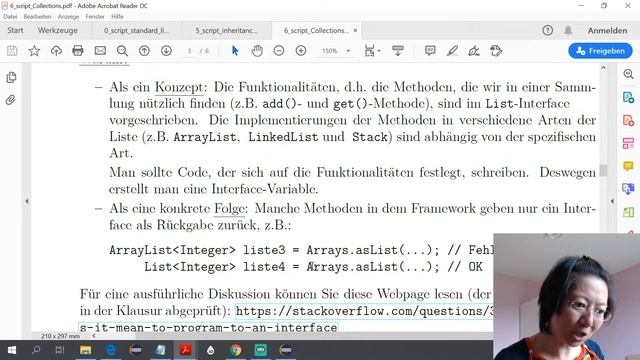The width and height of the screenshot is (640, 360).
Task: Open the yellow comment tool in right pane
Action: (x=628, y=166)
